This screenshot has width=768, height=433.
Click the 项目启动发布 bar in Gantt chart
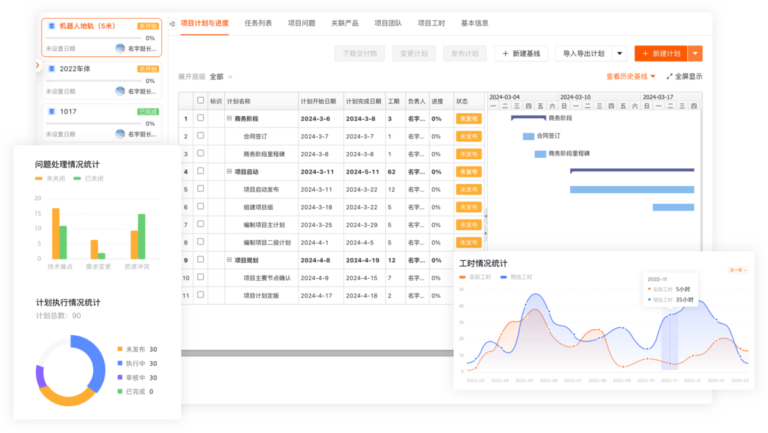pyautogui.click(x=632, y=190)
